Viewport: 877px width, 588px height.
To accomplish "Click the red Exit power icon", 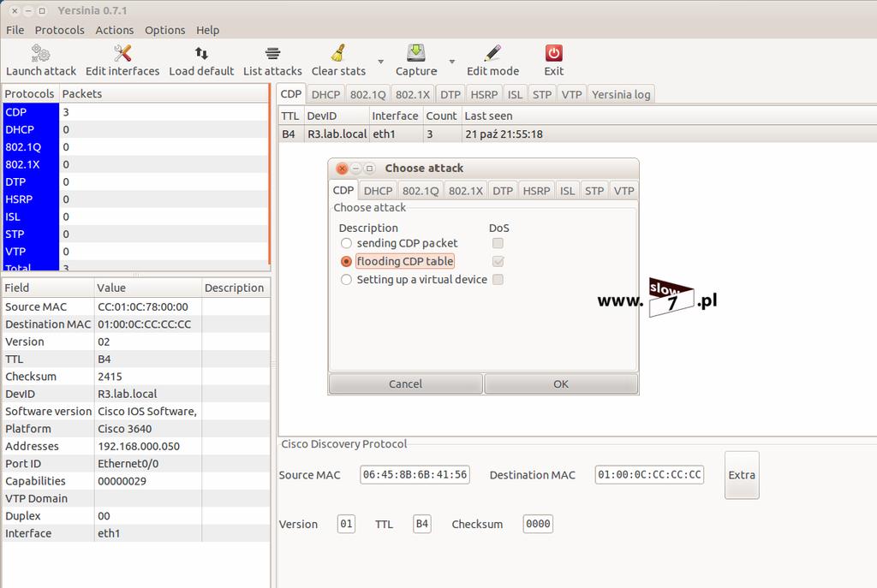I will click(554, 53).
